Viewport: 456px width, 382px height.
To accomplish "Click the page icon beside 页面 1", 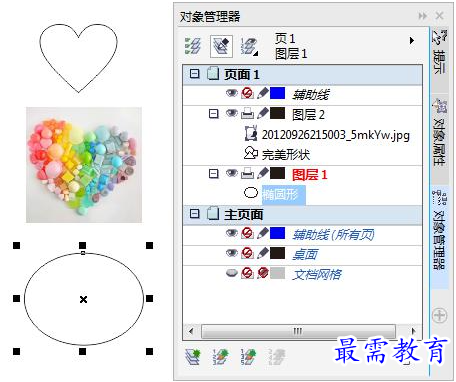I will 213,74.
